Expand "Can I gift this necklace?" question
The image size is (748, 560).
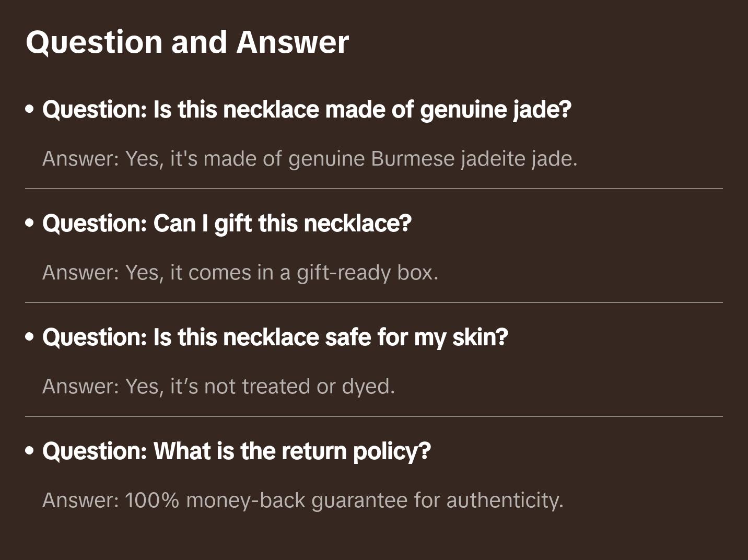[227, 223]
